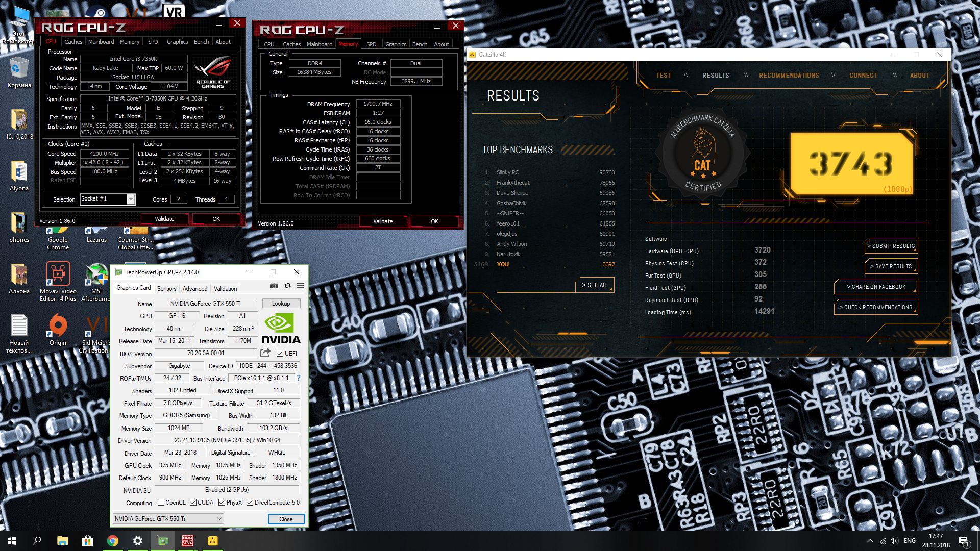Click the Frankythecat leaderboard entry
980x551 pixels.
point(549,183)
